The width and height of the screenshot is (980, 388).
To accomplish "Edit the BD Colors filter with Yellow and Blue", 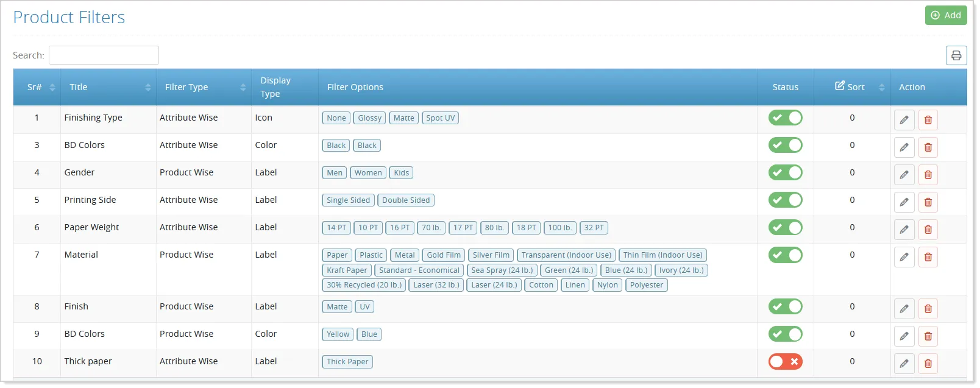I will tap(904, 336).
